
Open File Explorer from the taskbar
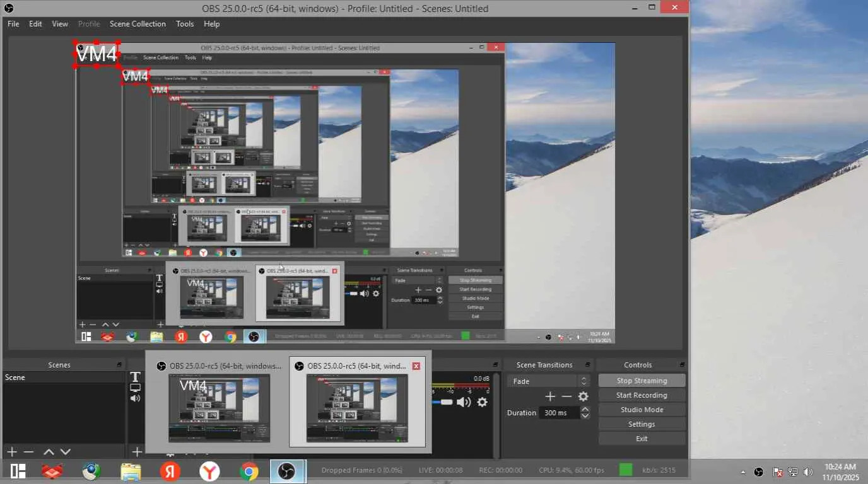pyautogui.click(x=131, y=471)
